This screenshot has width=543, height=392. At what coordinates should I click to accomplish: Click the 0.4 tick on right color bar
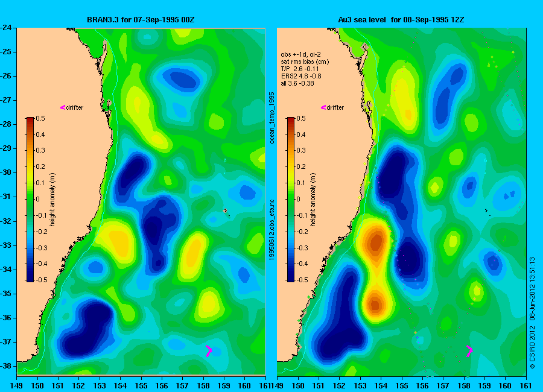300,134
